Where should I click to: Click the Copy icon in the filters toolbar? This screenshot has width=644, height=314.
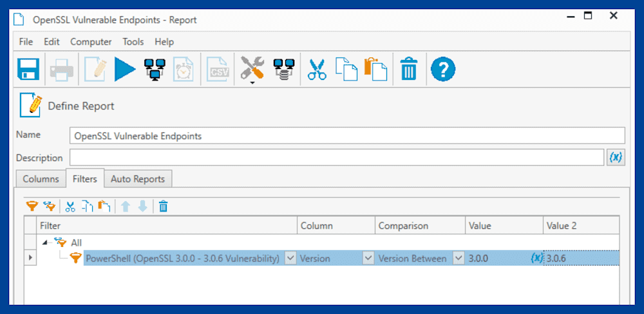pos(87,206)
